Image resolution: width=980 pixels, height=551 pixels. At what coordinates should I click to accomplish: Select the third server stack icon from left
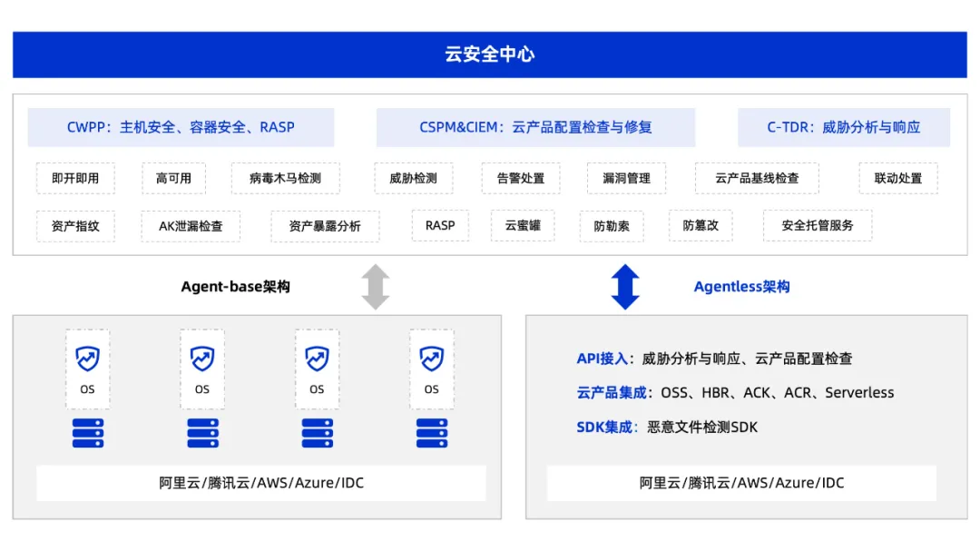coord(317,433)
